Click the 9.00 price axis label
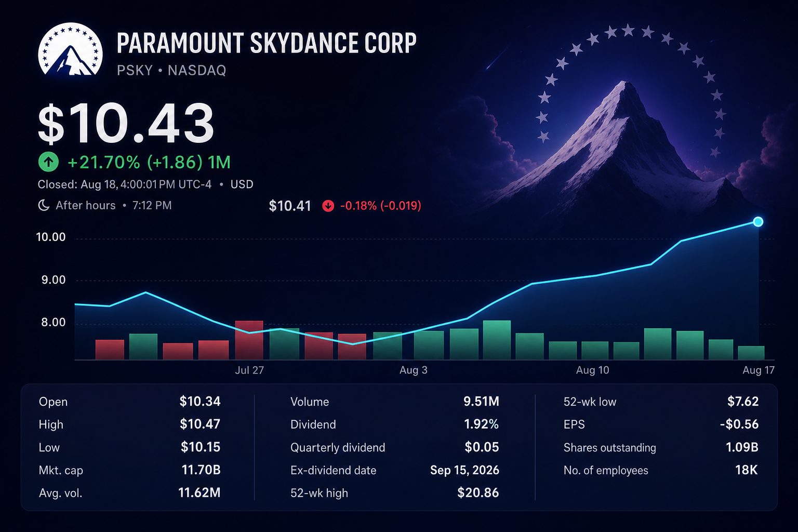This screenshot has height=532, width=798. pos(54,280)
